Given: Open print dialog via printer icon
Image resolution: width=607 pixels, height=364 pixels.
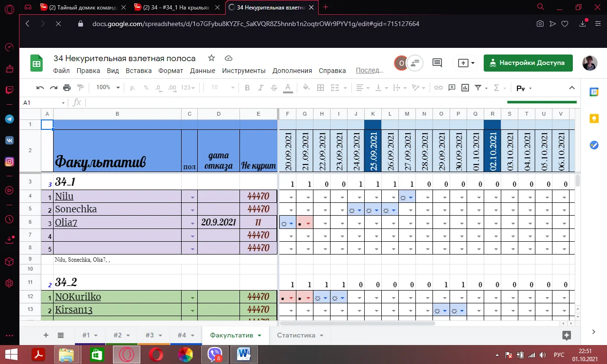Looking at the screenshot, I should [x=66, y=87].
